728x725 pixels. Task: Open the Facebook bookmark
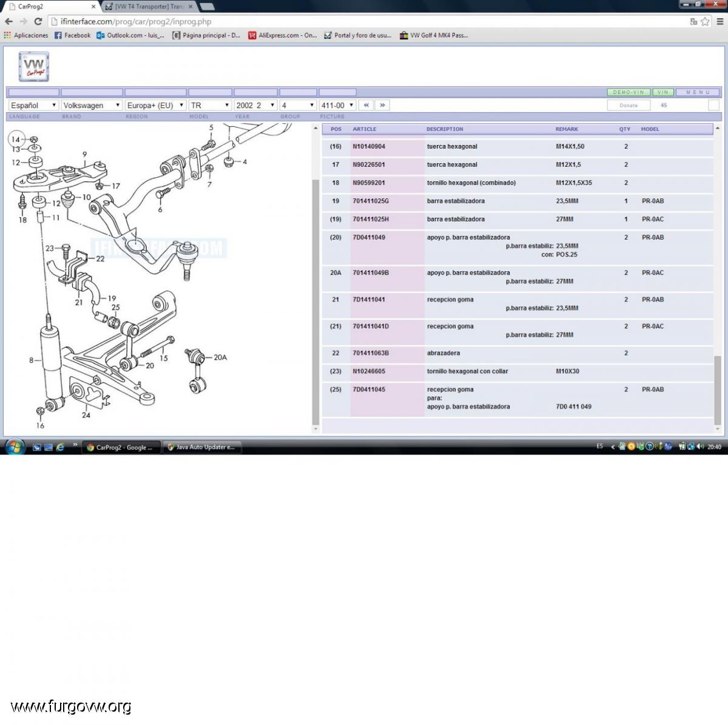(73, 35)
